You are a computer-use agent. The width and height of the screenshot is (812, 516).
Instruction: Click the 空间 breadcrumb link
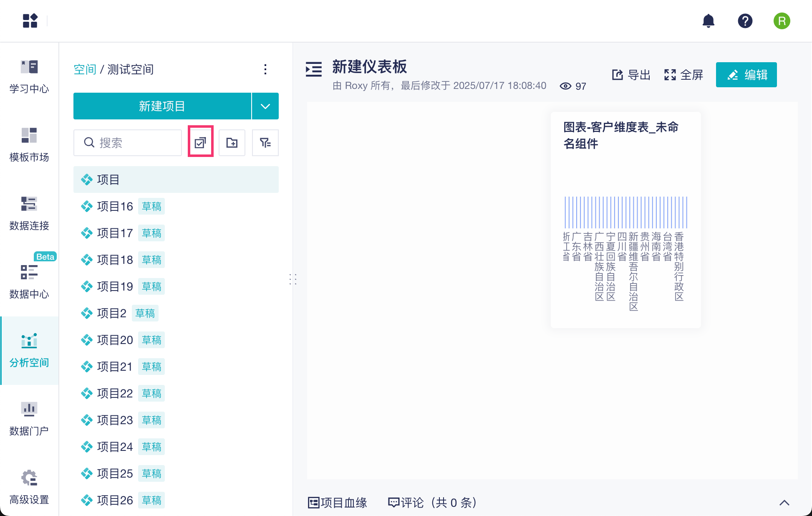tap(85, 69)
